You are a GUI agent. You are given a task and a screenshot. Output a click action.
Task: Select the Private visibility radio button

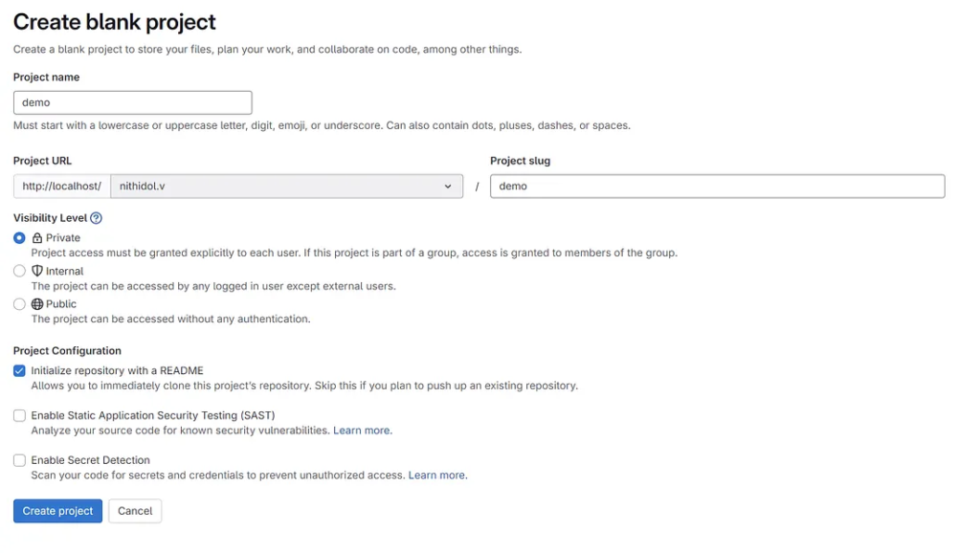point(19,238)
